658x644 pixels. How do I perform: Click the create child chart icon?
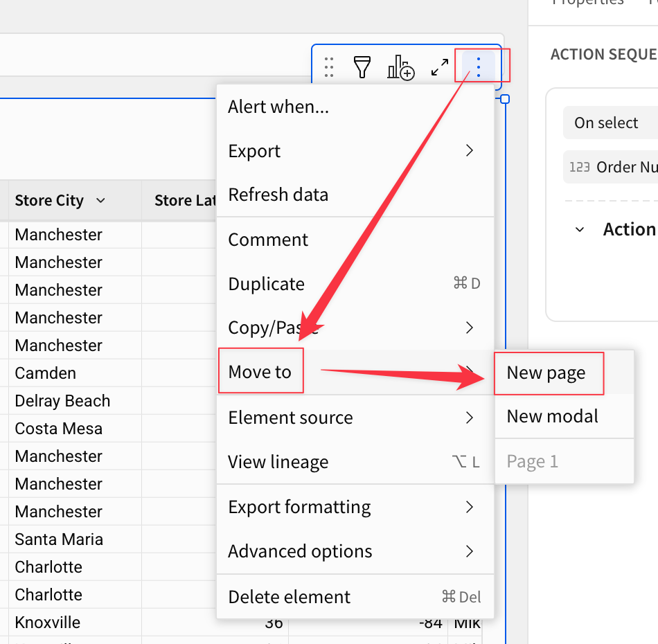401,67
